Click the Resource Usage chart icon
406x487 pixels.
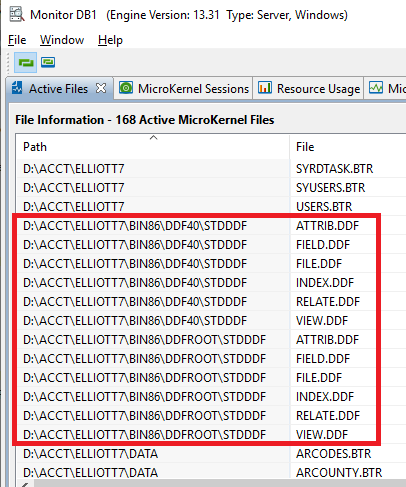tap(265, 88)
